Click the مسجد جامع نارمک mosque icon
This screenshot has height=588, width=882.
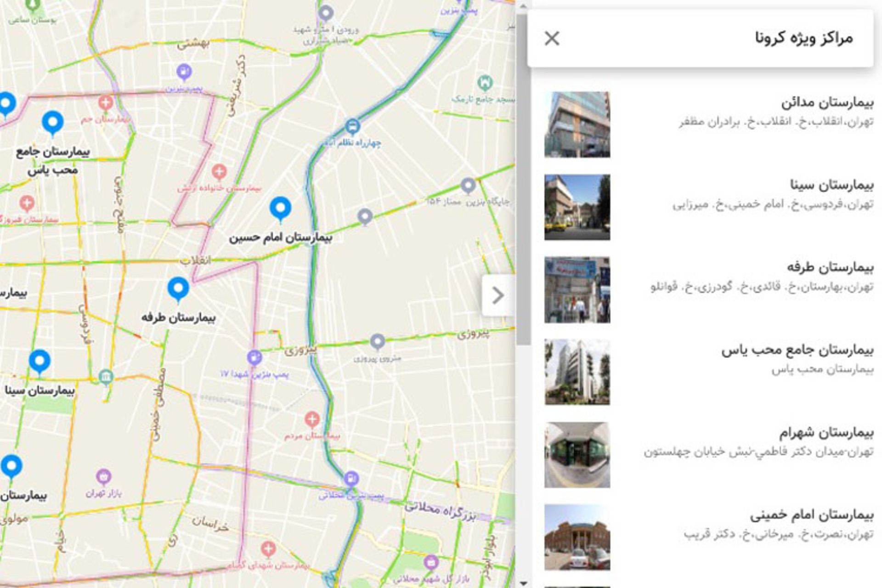tap(485, 83)
